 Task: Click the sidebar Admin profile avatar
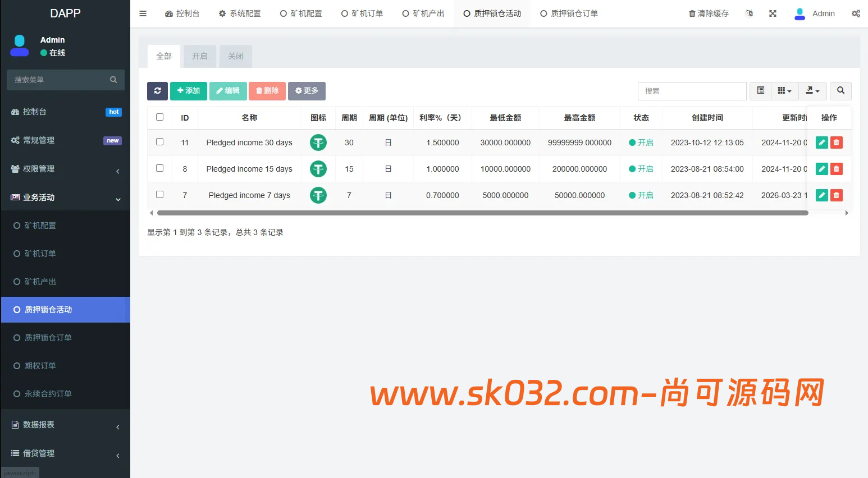(x=20, y=46)
